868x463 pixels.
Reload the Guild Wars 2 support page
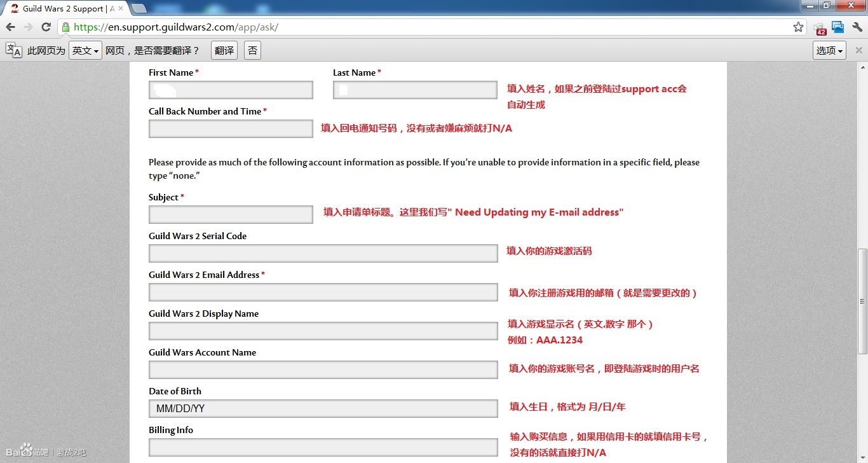(x=46, y=27)
